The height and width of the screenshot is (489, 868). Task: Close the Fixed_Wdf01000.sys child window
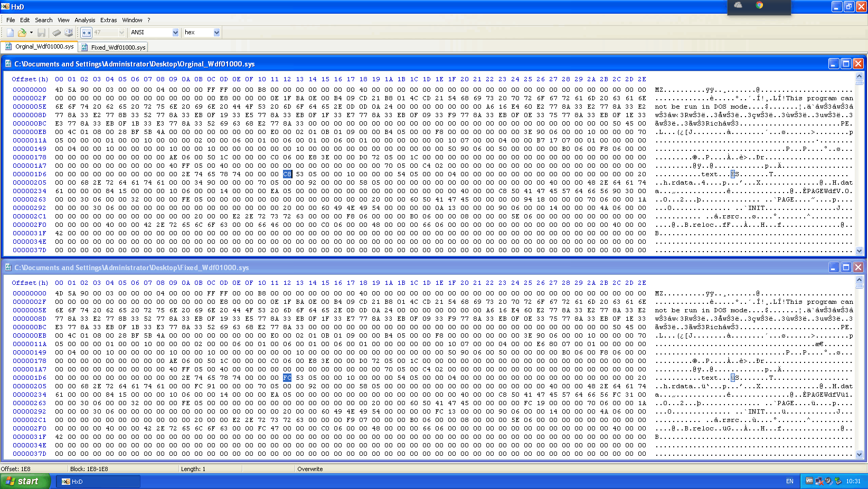coord(858,267)
